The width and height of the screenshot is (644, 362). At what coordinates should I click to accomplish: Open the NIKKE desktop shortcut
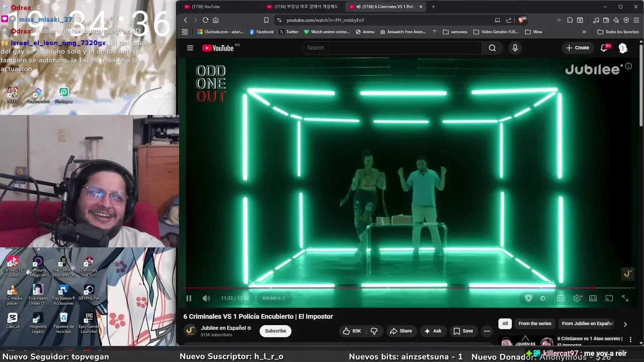coord(13,96)
